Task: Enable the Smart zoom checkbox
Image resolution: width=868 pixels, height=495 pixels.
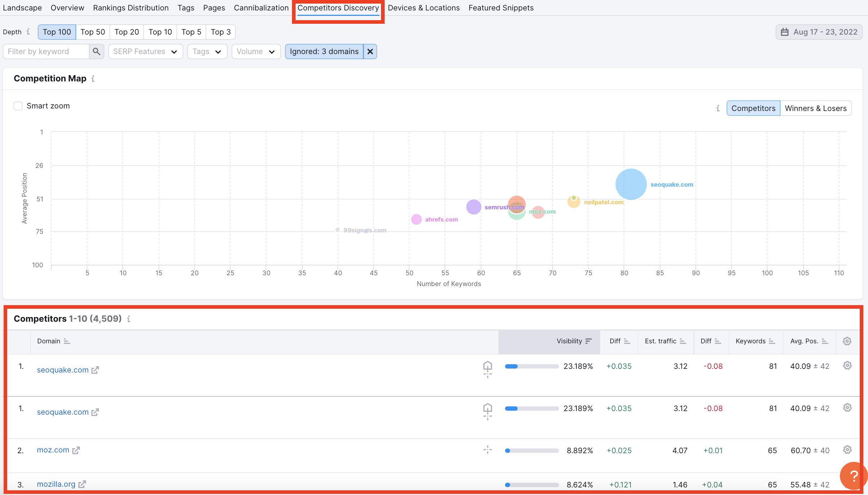Action: point(18,106)
